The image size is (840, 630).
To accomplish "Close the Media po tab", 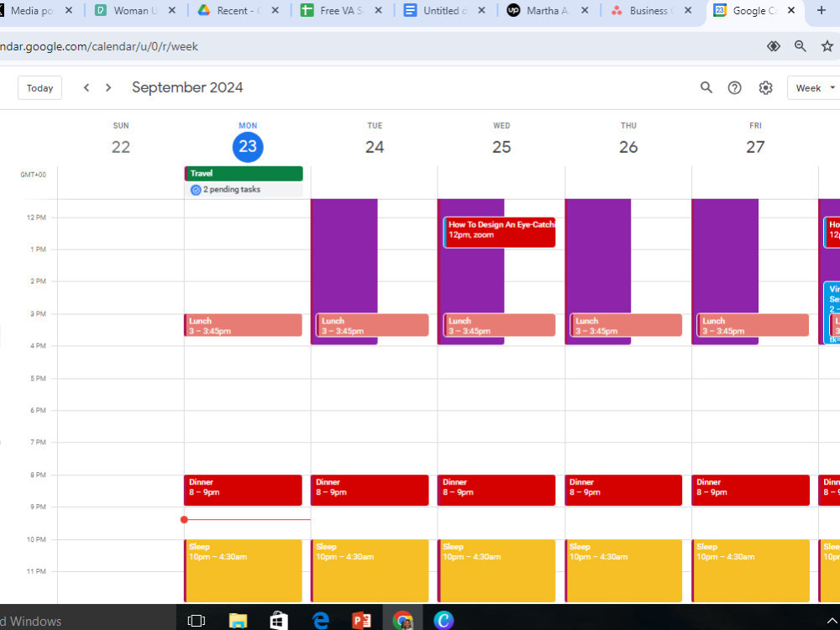I will [69, 10].
